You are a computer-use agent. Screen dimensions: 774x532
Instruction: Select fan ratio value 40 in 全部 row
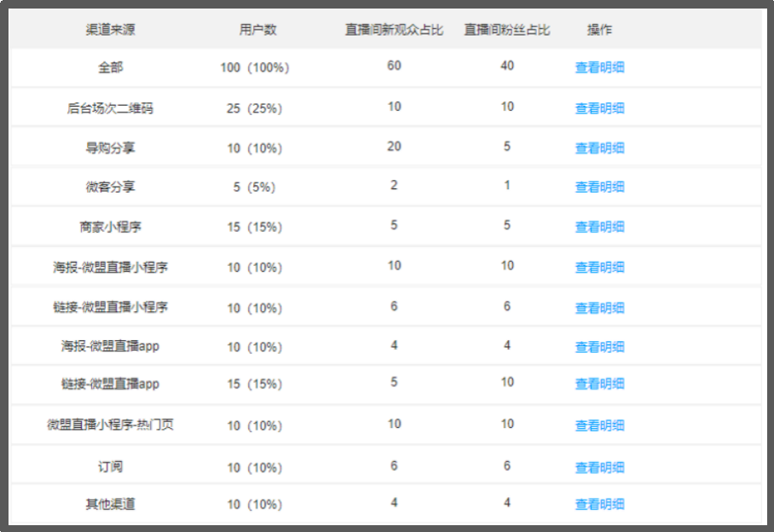click(x=507, y=66)
